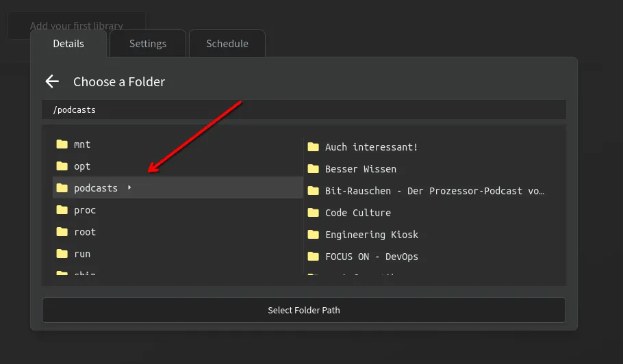Open the Settings tab

pos(148,44)
